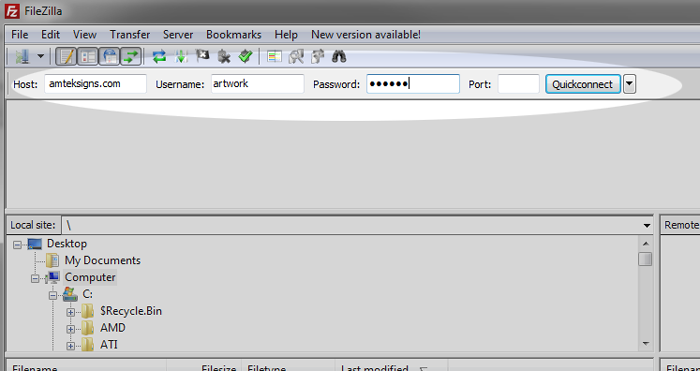Open Quickconnect history dropdown arrow
The image size is (700, 371).
(629, 84)
